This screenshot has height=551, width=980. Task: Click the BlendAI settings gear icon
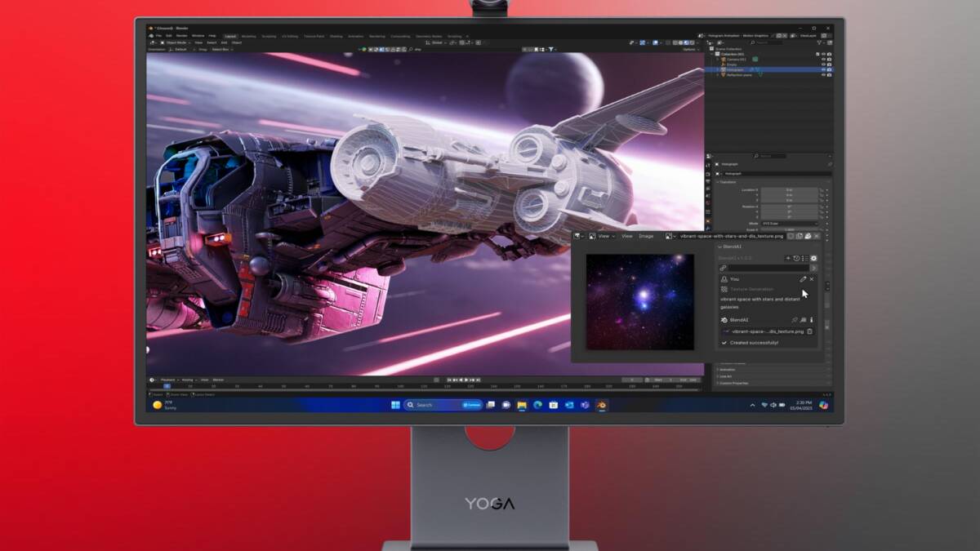[813, 258]
